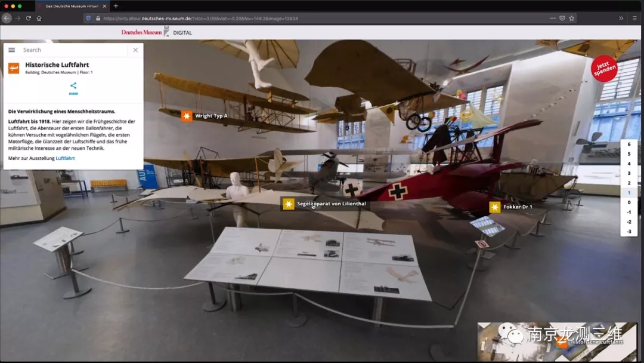Show more toolbar items chevron

(621, 18)
